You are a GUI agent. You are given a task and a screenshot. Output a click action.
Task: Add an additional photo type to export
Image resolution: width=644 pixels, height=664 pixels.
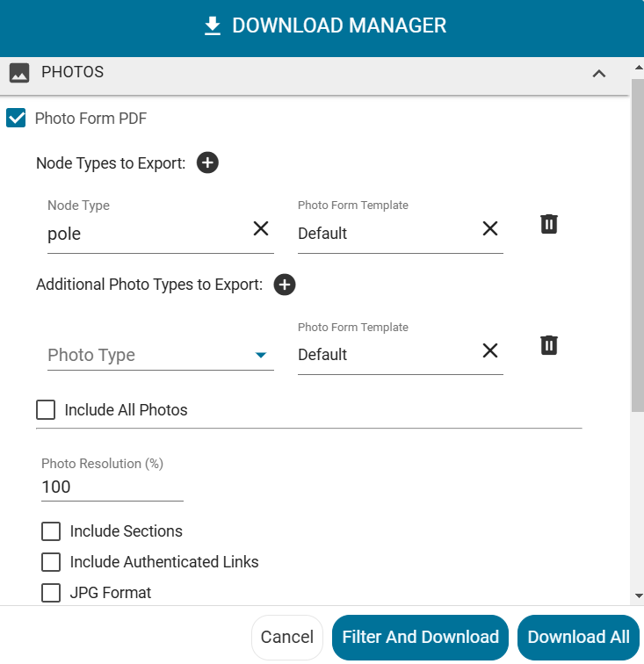(x=285, y=285)
